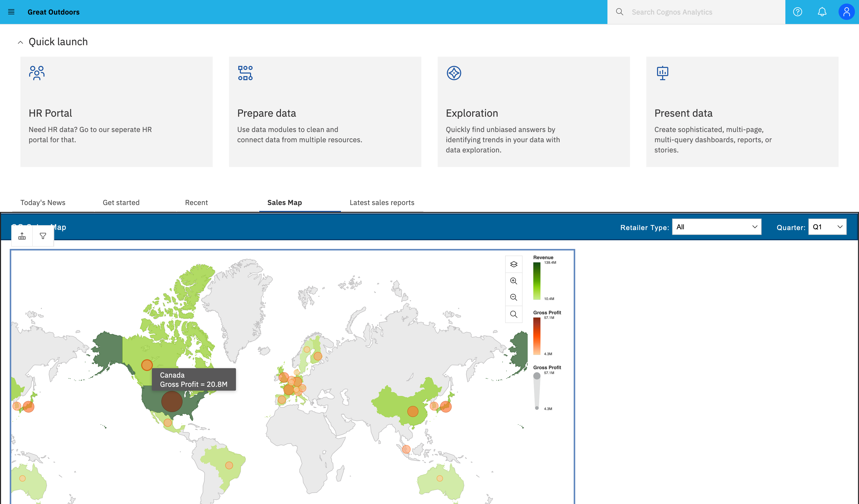Open the user account avatar
Screen dimensions: 859x504
[846, 11]
